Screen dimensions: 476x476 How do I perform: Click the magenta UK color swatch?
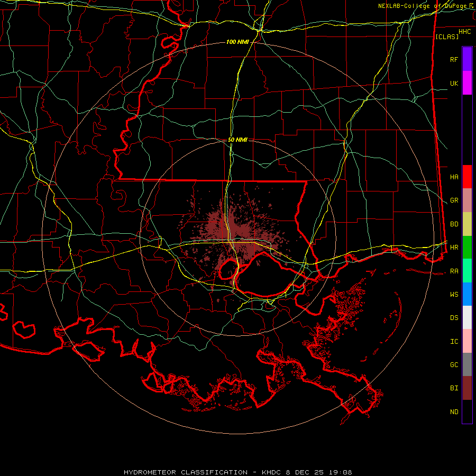(467, 83)
